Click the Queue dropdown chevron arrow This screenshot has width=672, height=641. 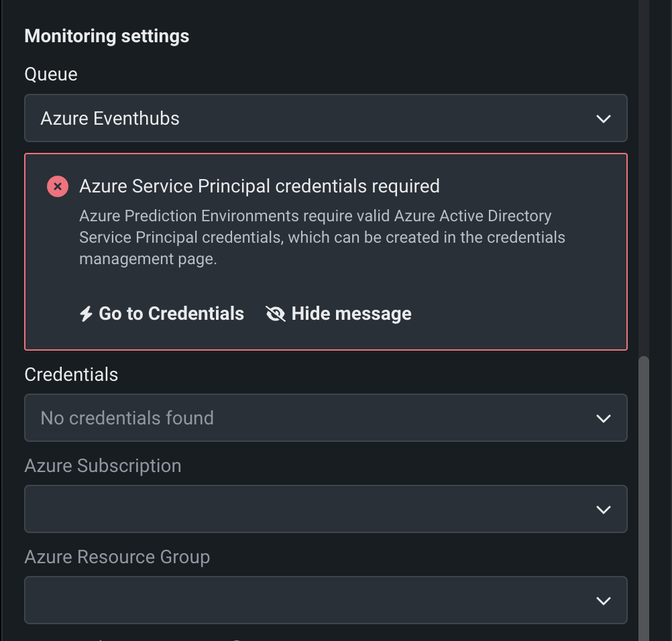pos(603,119)
